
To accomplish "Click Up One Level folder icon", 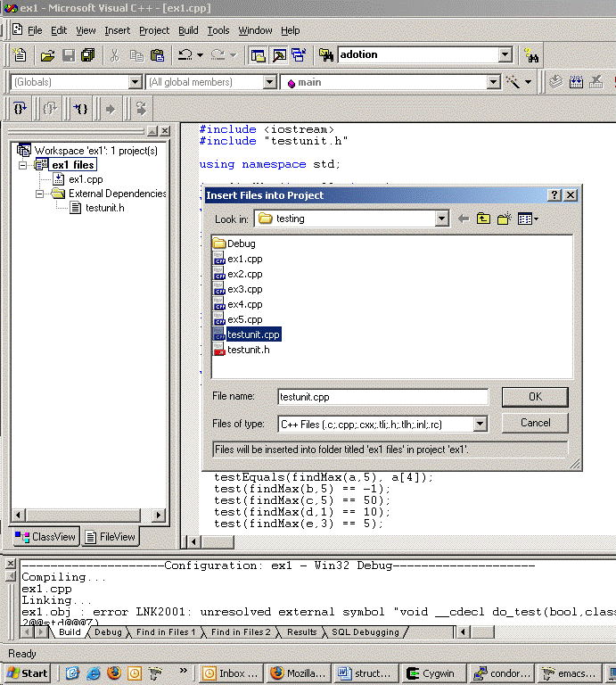I will 483,219.
